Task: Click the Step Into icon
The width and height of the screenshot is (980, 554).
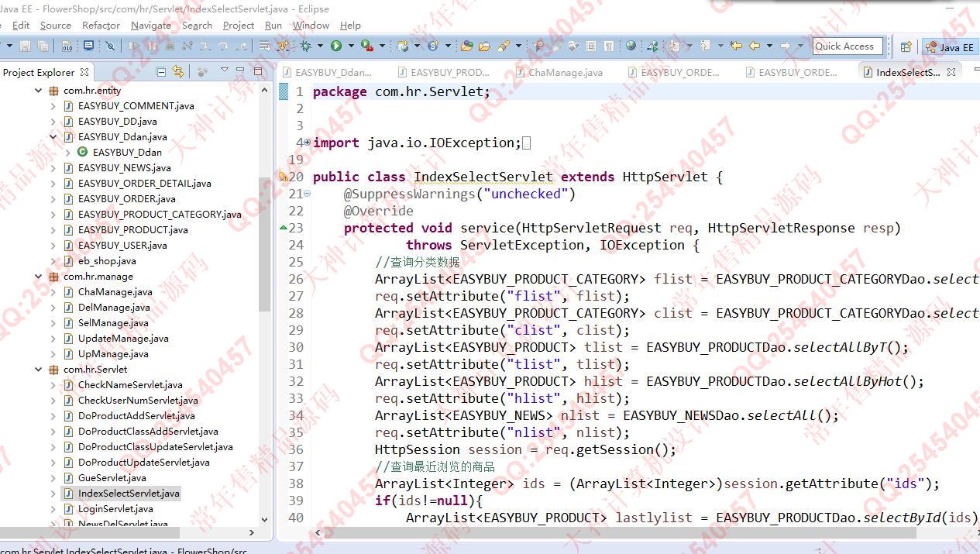Action: (205, 46)
